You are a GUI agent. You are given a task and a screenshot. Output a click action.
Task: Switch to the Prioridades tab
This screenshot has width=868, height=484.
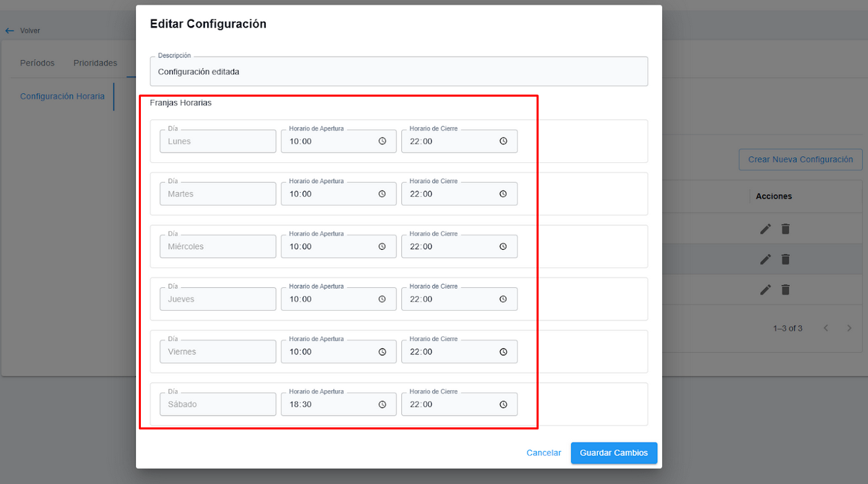[95, 63]
